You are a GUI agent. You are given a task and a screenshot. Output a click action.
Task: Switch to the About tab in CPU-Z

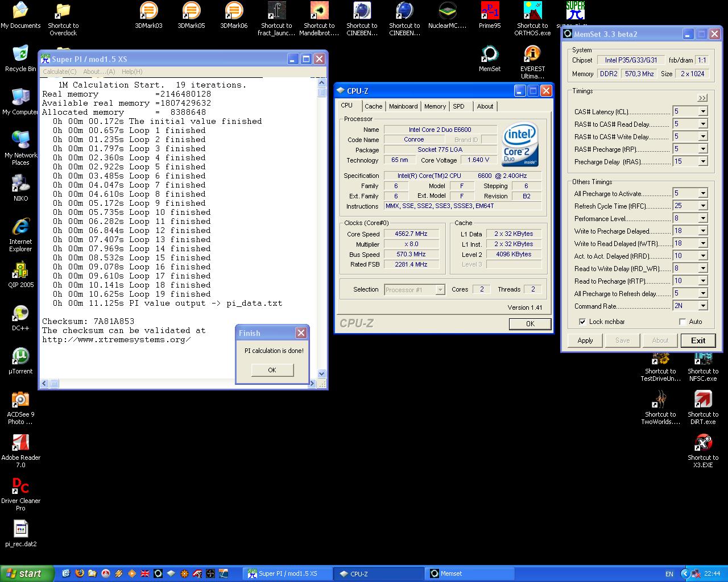coord(485,106)
